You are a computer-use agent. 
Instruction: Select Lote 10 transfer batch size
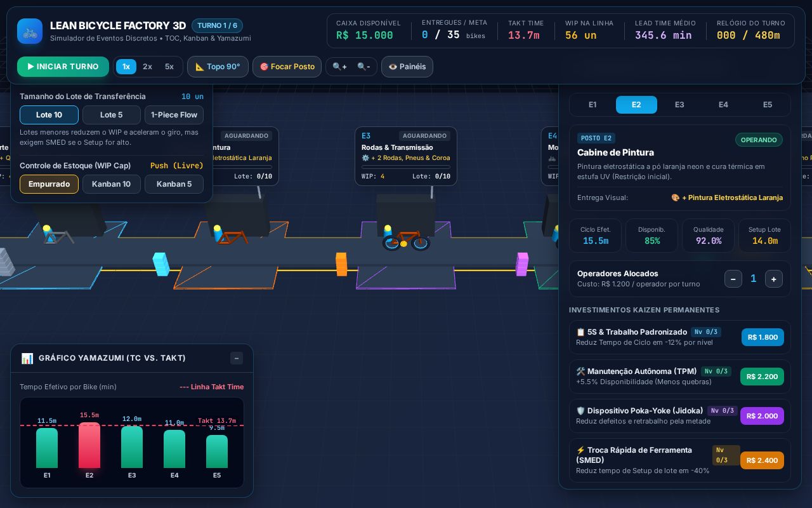pyautogui.click(x=49, y=115)
